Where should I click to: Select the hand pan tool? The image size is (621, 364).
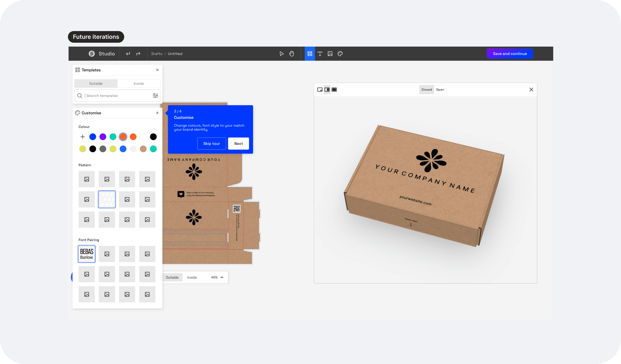[x=292, y=54]
